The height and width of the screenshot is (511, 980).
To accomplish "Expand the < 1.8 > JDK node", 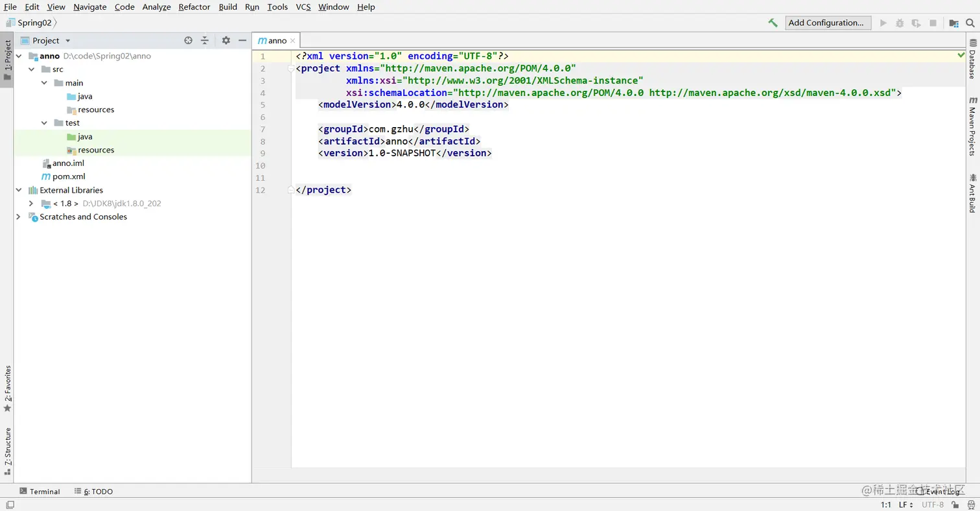I will pyautogui.click(x=31, y=204).
